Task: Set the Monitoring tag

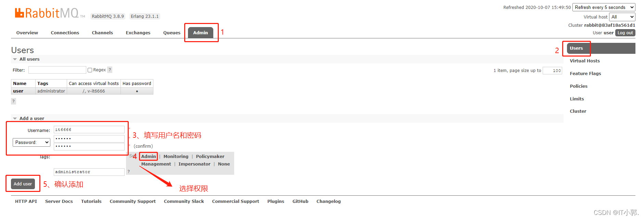Action: click(x=176, y=157)
